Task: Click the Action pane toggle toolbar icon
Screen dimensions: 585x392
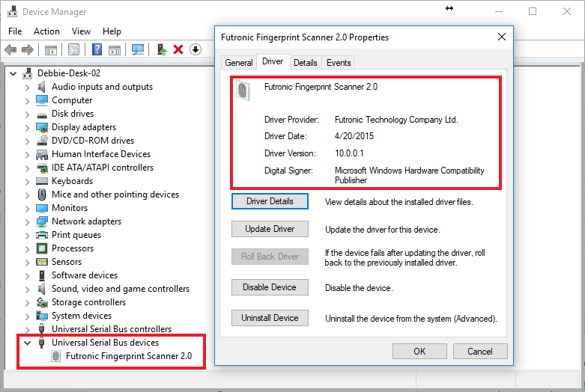Action: [x=115, y=49]
